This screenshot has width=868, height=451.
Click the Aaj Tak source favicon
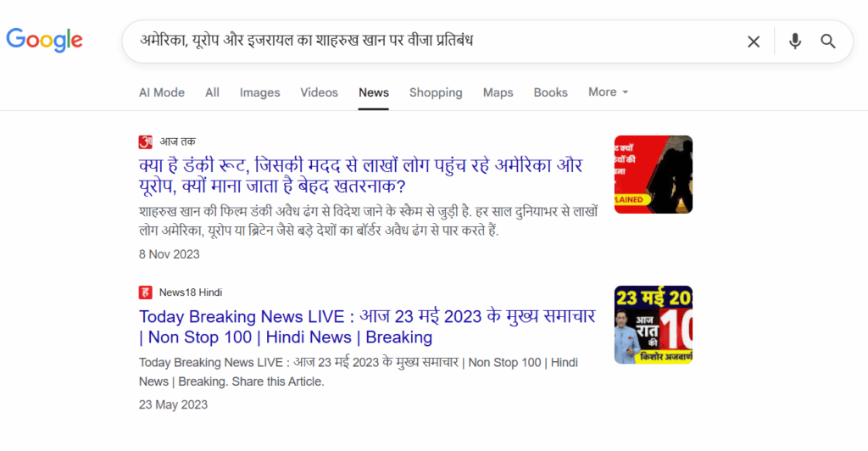pos(146,142)
